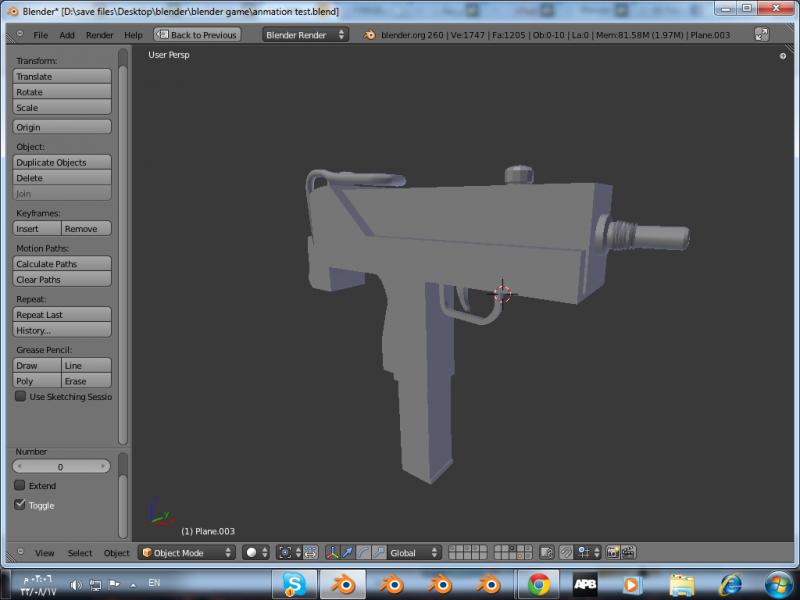Show hidden tray icons arrow
800x600 pixels.
133,585
